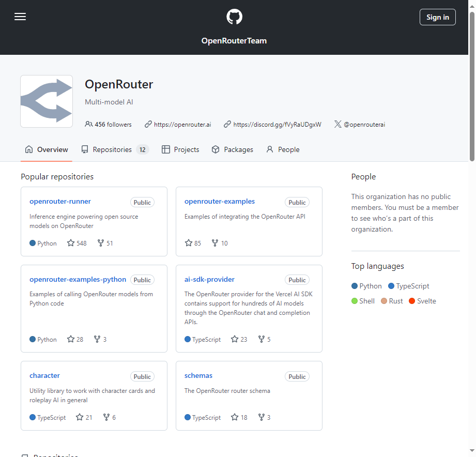Open the hamburger navigation menu
476x457 pixels.
coord(20,17)
